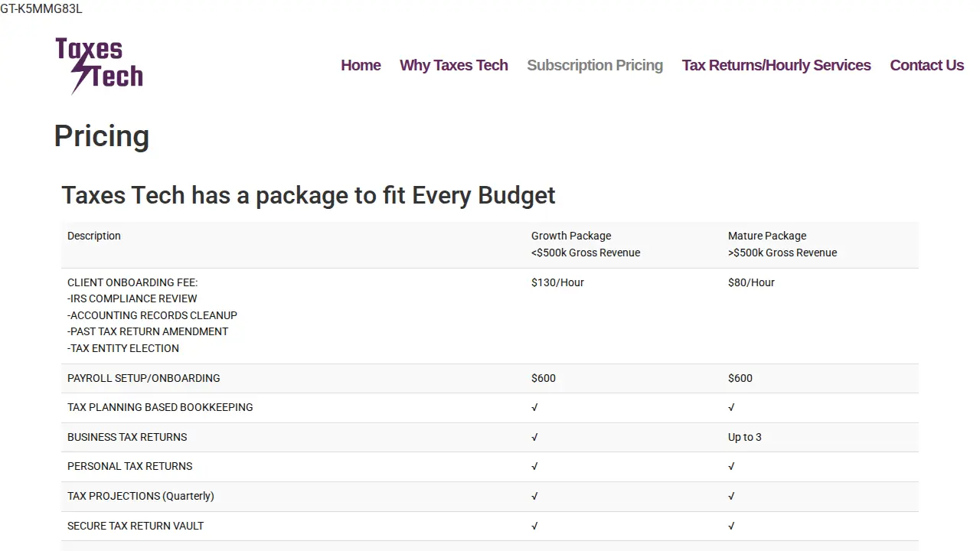Click the Taxes Tech lightning logo

100,66
